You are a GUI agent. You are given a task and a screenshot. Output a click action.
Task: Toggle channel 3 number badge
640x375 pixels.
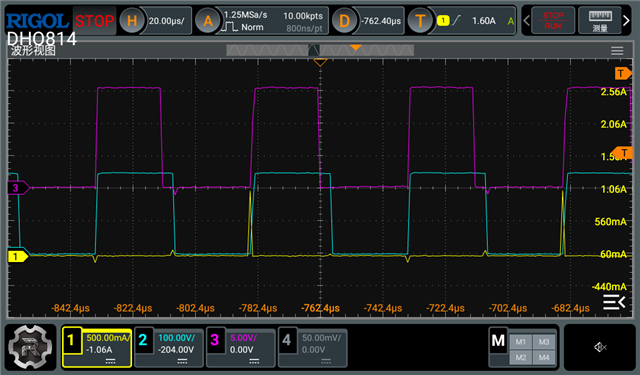tap(215, 340)
